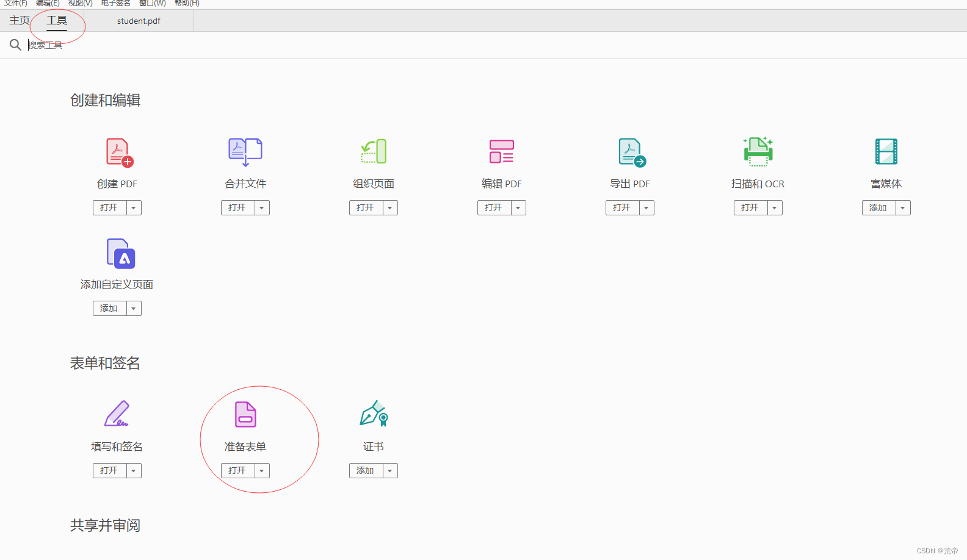The height and width of the screenshot is (560, 967).
Task: Click the 填写和签名 pen icon
Action: click(117, 414)
